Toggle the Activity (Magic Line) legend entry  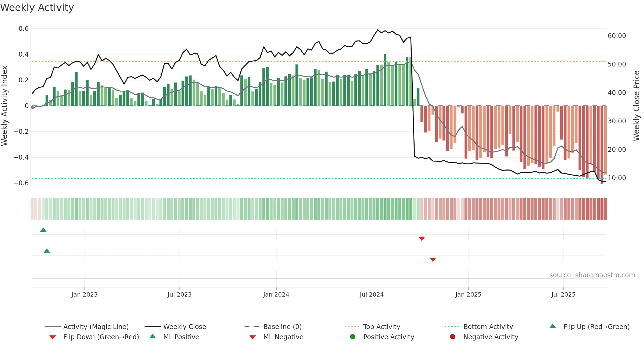pos(87,327)
